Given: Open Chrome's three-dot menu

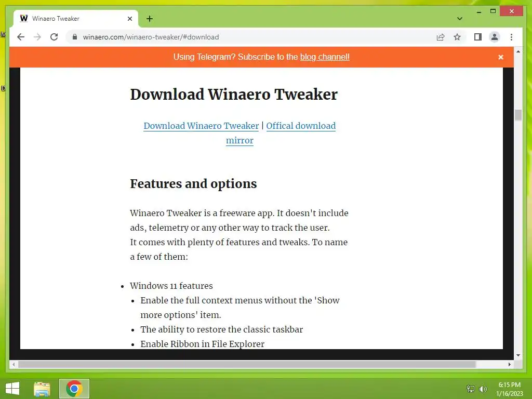Looking at the screenshot, I should 511,37.
